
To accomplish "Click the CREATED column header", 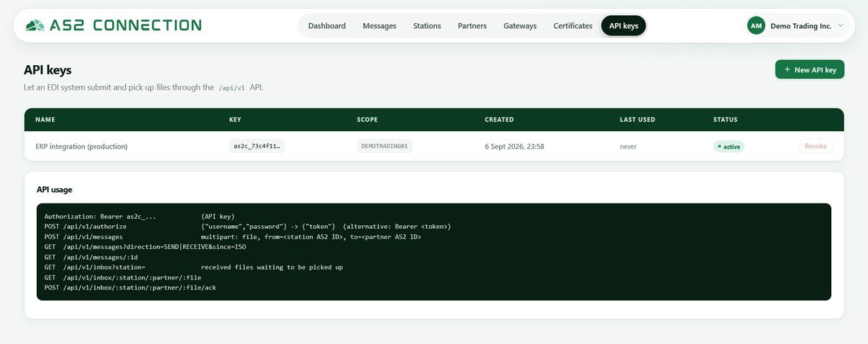I will (x=499, y=119).
